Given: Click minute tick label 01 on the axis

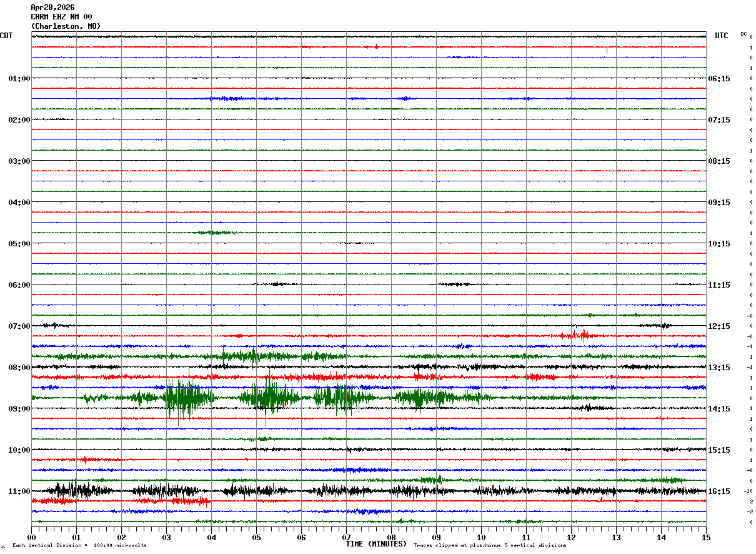Looking at the screenshot, I should coord(76,537).
